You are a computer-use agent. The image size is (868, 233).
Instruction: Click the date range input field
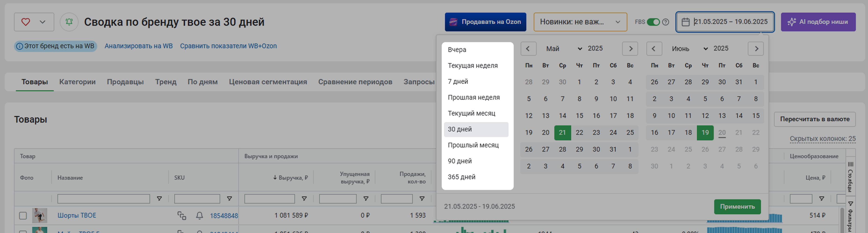[725, 22]
